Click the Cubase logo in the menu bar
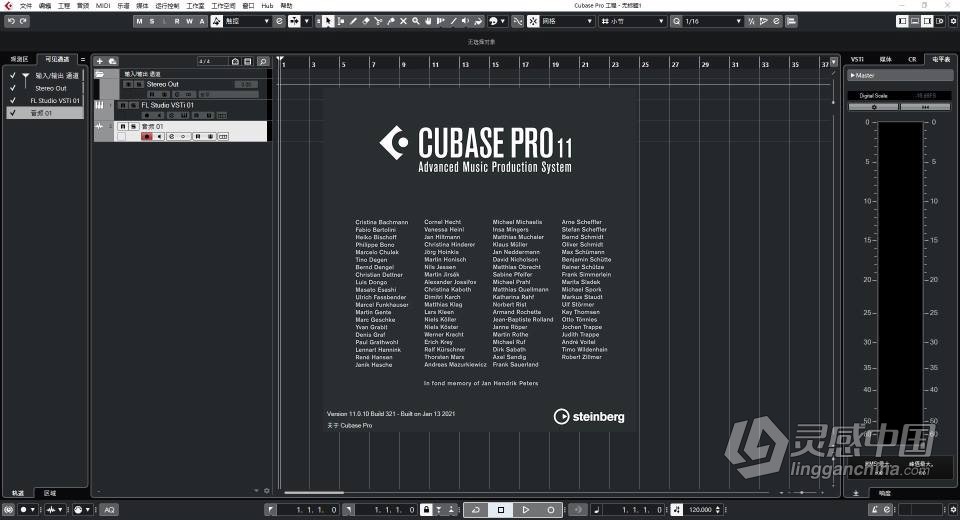The image size is (960, 520). coord(8,6)
